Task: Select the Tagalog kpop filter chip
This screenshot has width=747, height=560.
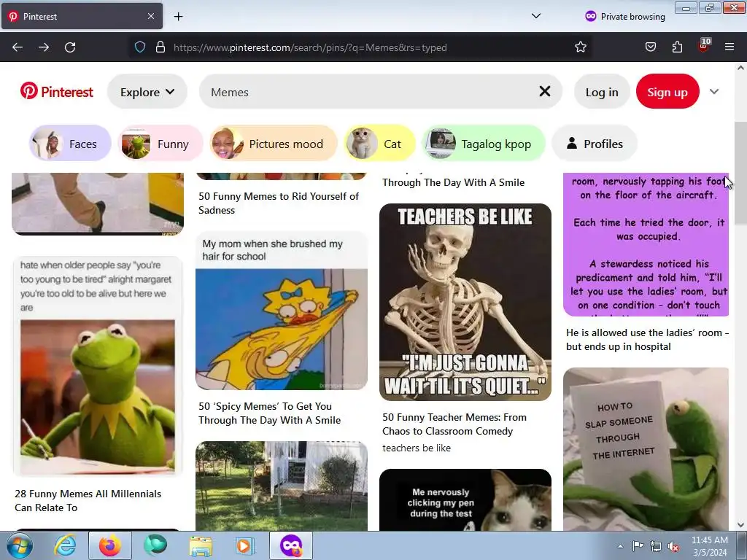Action: (x=483, y=144)
